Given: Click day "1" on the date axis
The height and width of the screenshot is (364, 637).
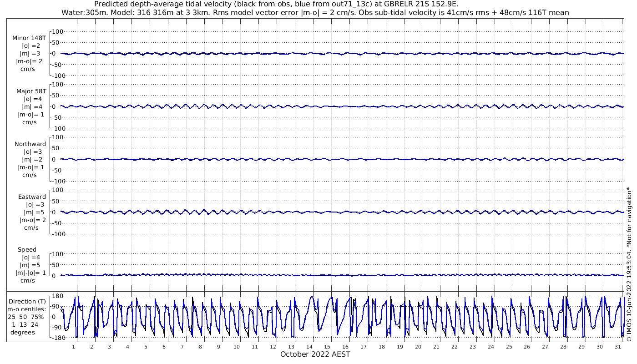Looking at the screenshot, I should (x=73, y=347).
